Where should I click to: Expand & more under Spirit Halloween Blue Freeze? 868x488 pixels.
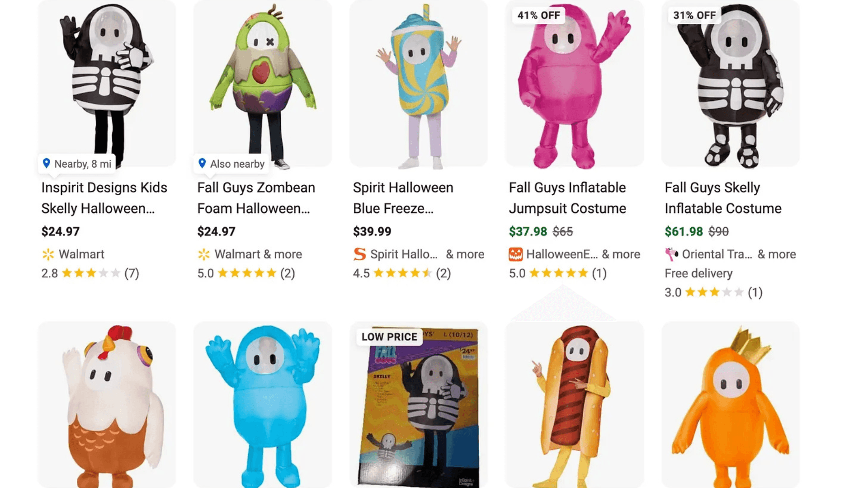(465, 254)
